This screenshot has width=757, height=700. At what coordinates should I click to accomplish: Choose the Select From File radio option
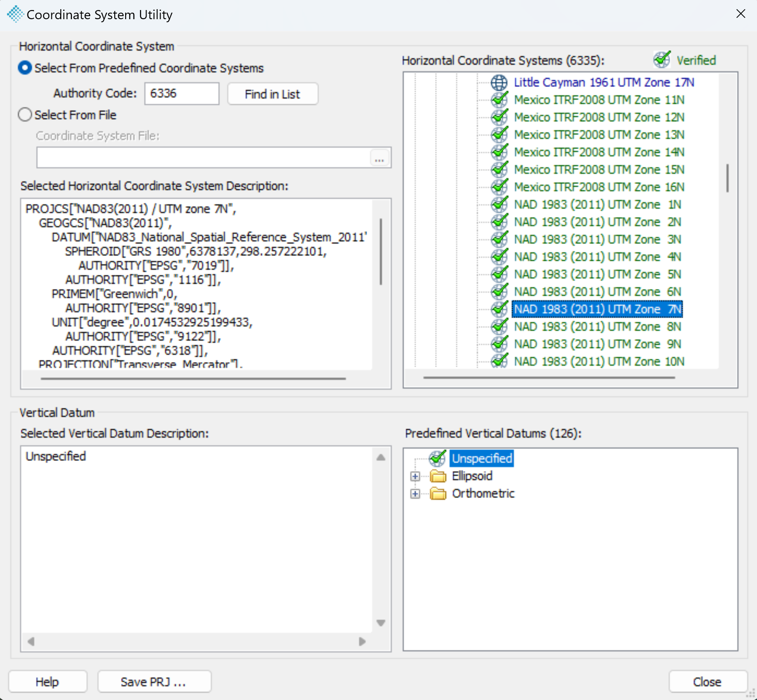point(25,115)
